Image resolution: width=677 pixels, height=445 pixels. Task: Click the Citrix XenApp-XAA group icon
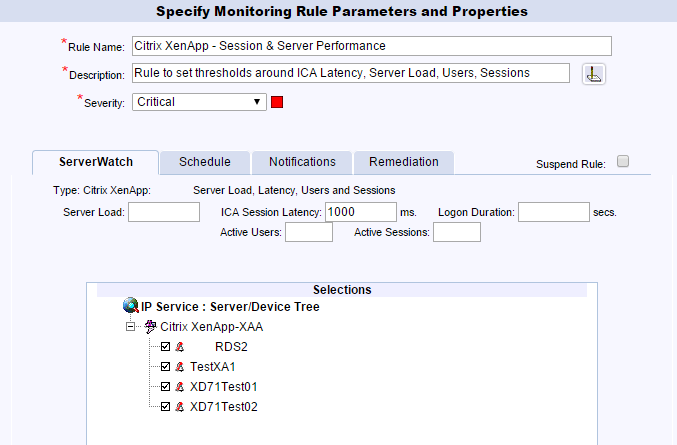(150, 327)
